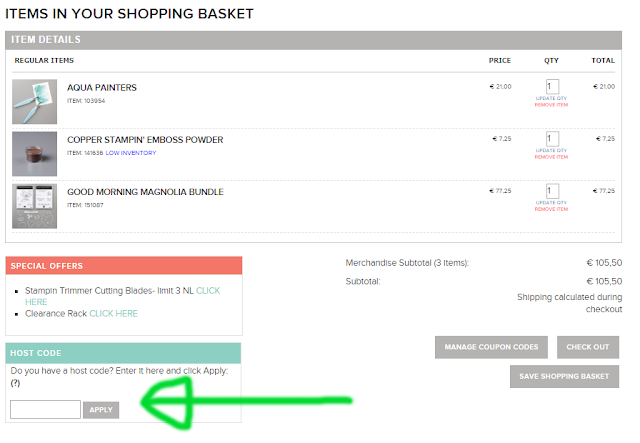This screenshot has height=443, width=640.
Task: Open the Aqua Painters product thumbnail
Action: pyautogui.click(x=34, y=102)
